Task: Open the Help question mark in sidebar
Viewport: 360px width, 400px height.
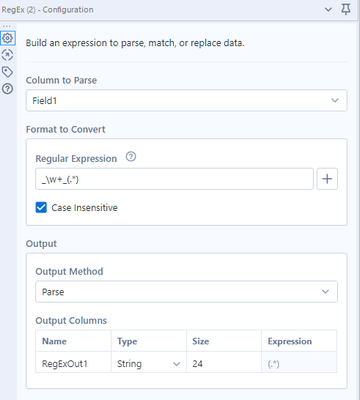Action: [7, 89]
